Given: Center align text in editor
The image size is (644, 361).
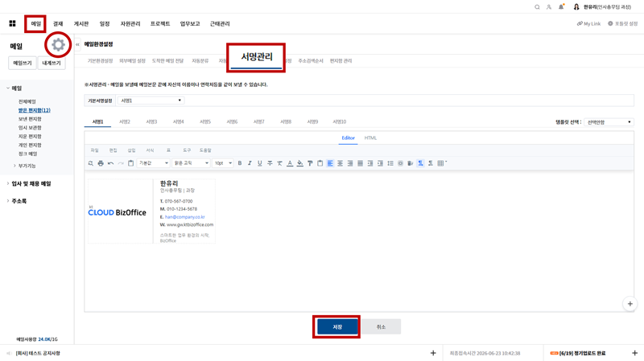Looking at the screenshot, I should tap(340, 163).
